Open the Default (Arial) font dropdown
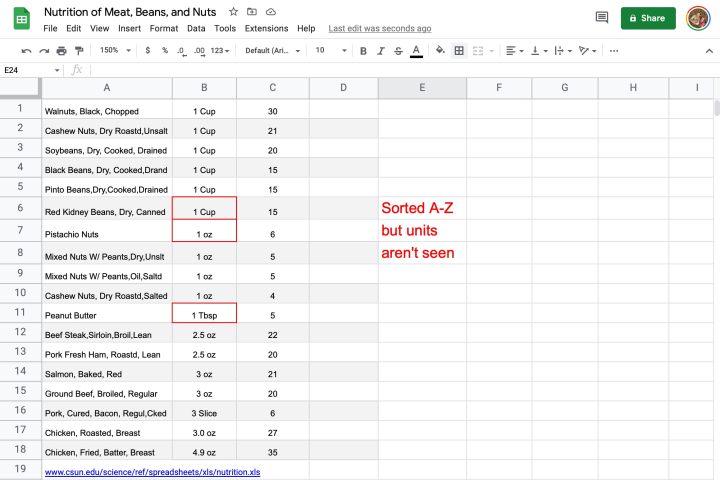 point(273,51)
